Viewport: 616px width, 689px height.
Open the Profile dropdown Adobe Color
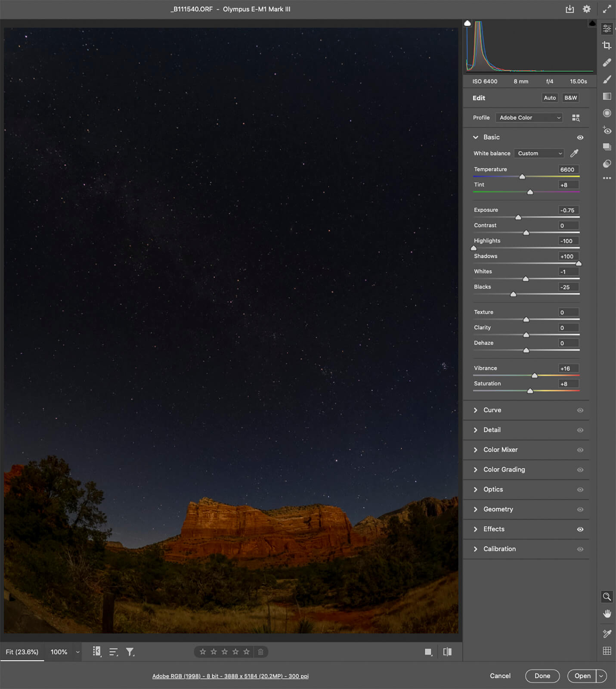529,118
